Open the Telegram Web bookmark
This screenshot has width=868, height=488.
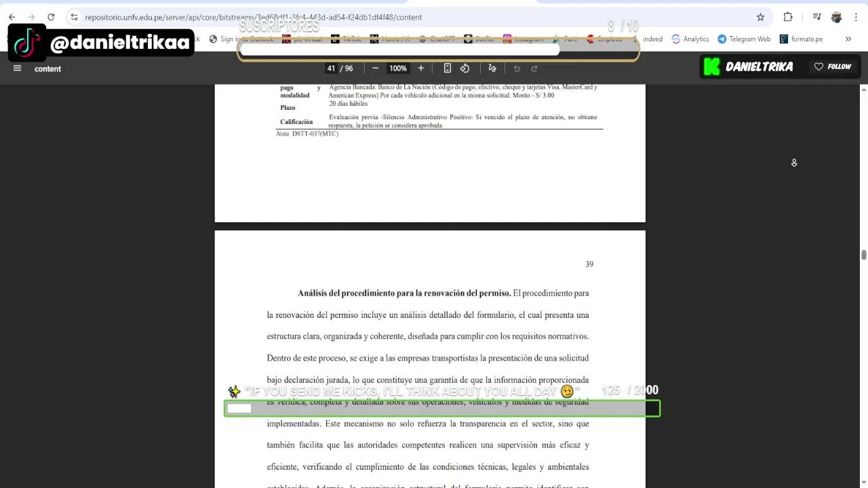pyautogui.click(x=744, y=39)
